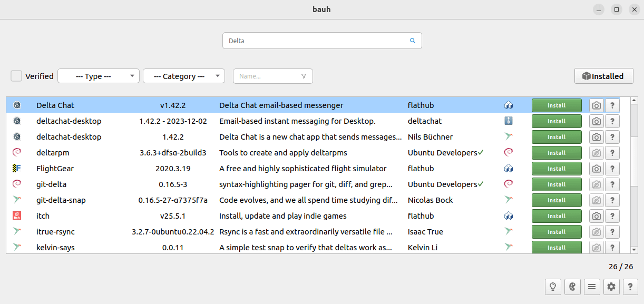Open the Type filter dropdown
Image resolution: width=644 pixels, height=304 pixels.
99,76
